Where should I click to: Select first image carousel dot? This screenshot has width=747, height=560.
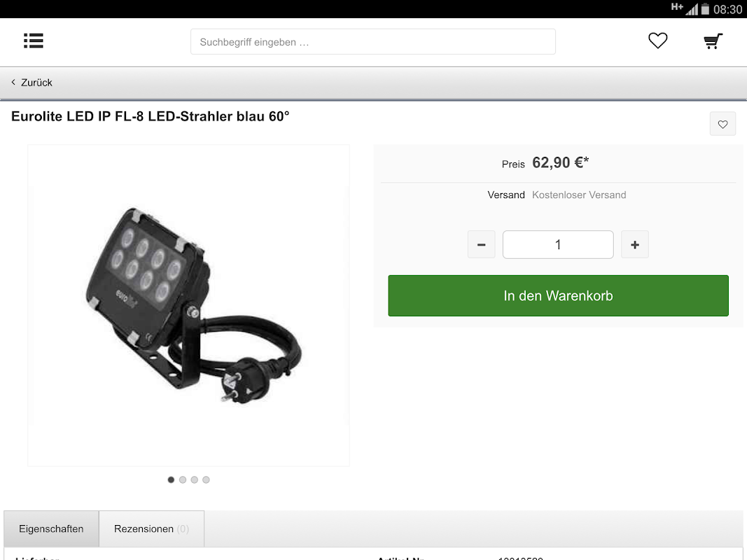pyautogui.click(x=171, y=479)
